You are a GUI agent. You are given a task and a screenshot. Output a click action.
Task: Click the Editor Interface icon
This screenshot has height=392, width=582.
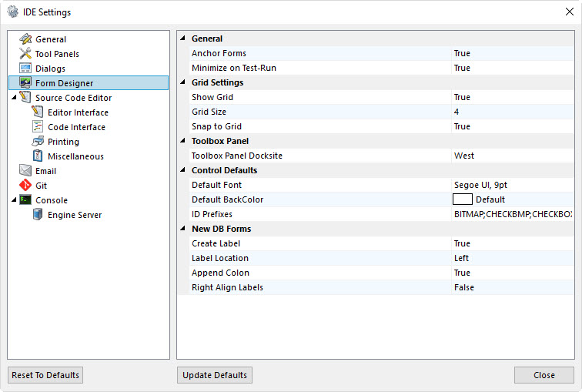[38, 112]
